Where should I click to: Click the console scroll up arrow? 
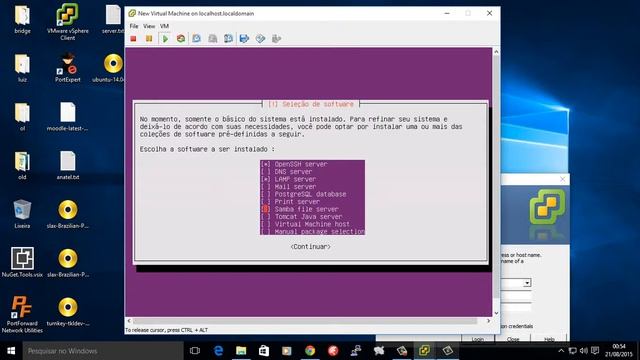[496, 52]
